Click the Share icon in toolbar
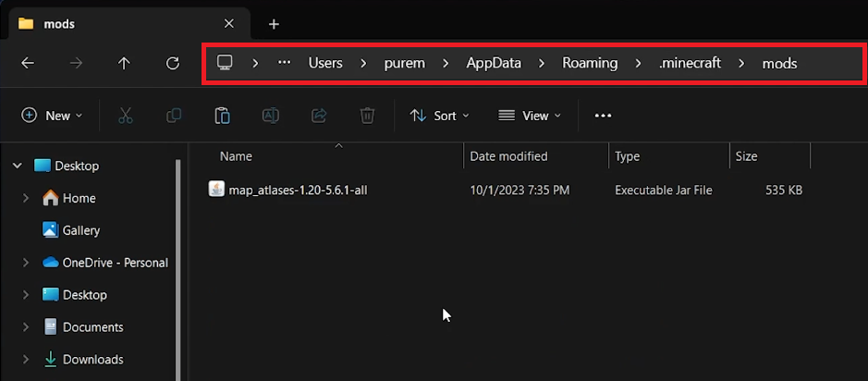Screen dimensions: 868x381 tap(319, 116)
